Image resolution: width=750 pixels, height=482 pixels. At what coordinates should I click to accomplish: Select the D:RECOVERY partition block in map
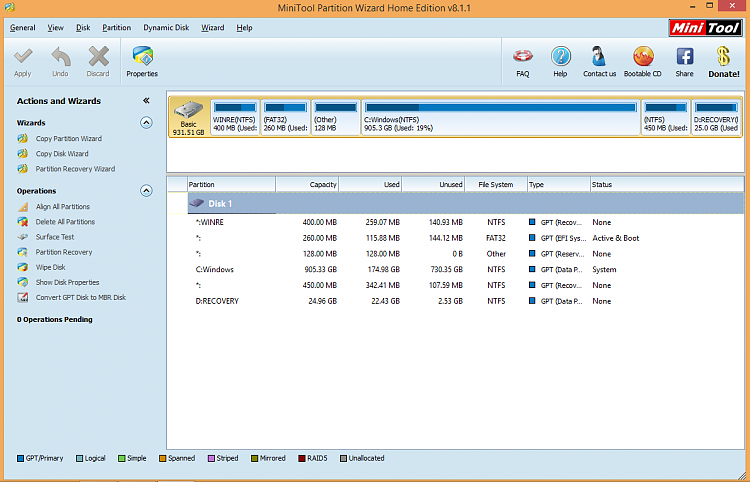tap(716, 117)
